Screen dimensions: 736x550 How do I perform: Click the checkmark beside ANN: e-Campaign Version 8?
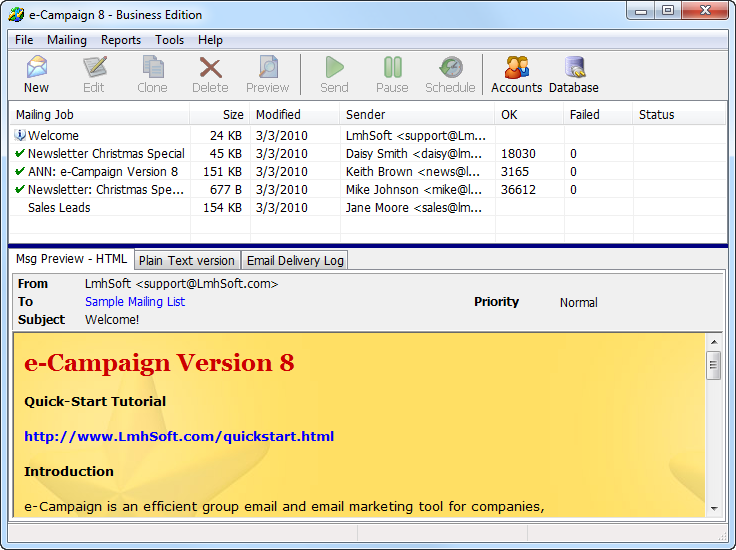tap(20, 171)
